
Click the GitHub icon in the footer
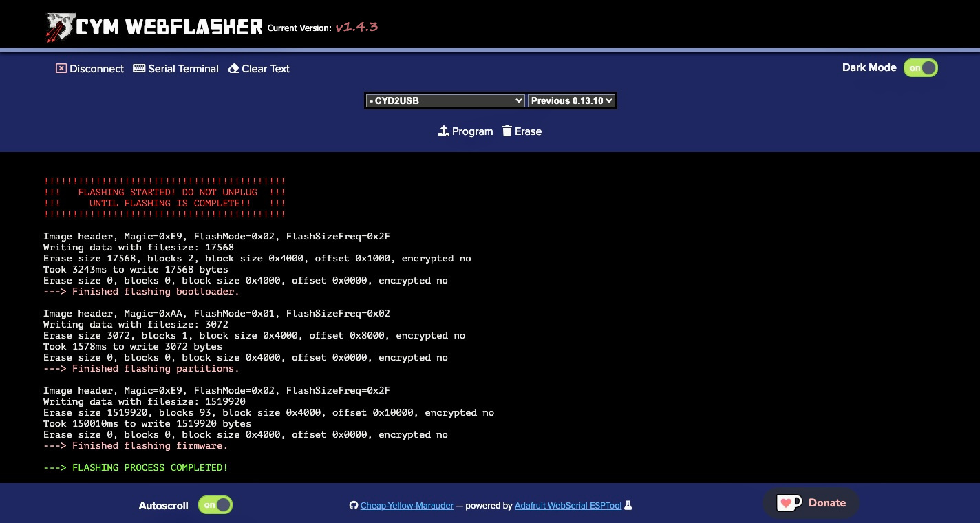[354, 506]
